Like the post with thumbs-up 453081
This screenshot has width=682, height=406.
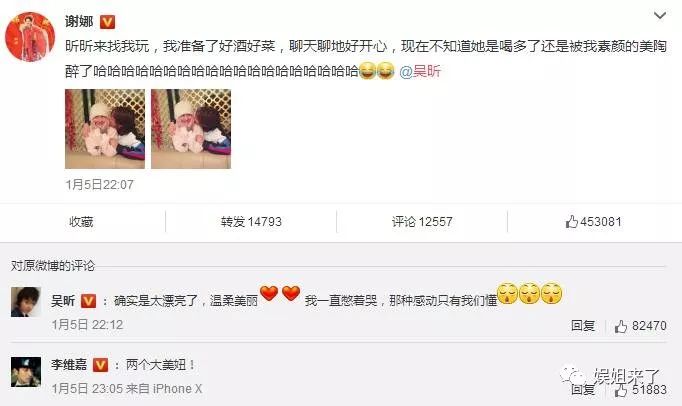click(593, 222)
